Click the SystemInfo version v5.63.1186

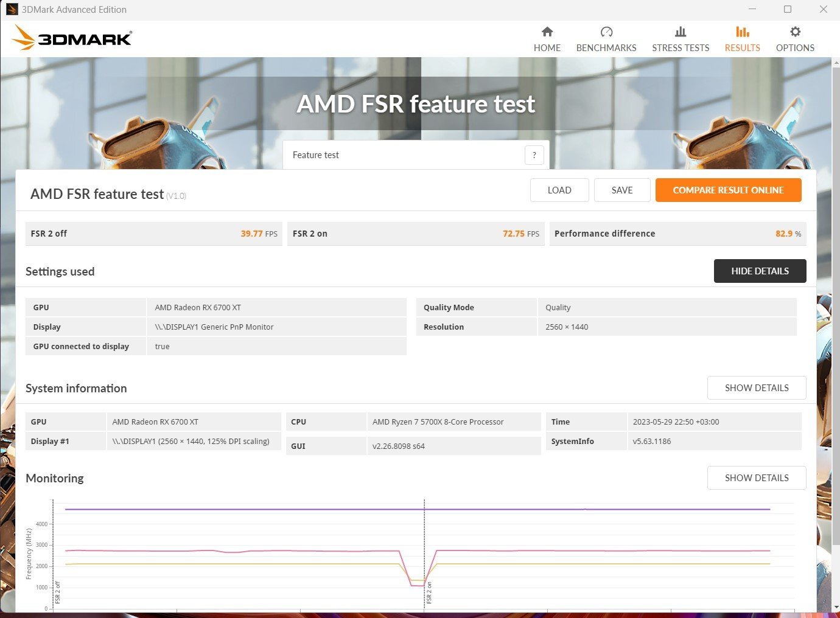[x=652, y=441]
